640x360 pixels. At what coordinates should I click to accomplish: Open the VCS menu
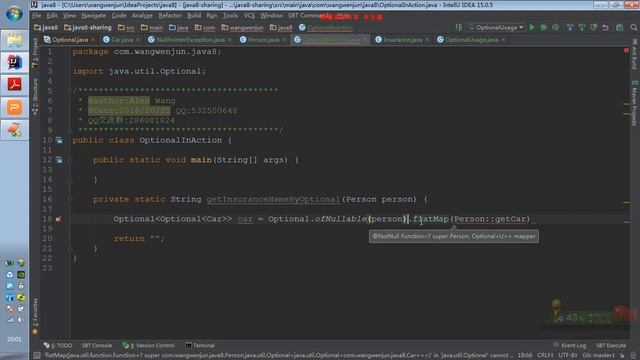point(249,16)
